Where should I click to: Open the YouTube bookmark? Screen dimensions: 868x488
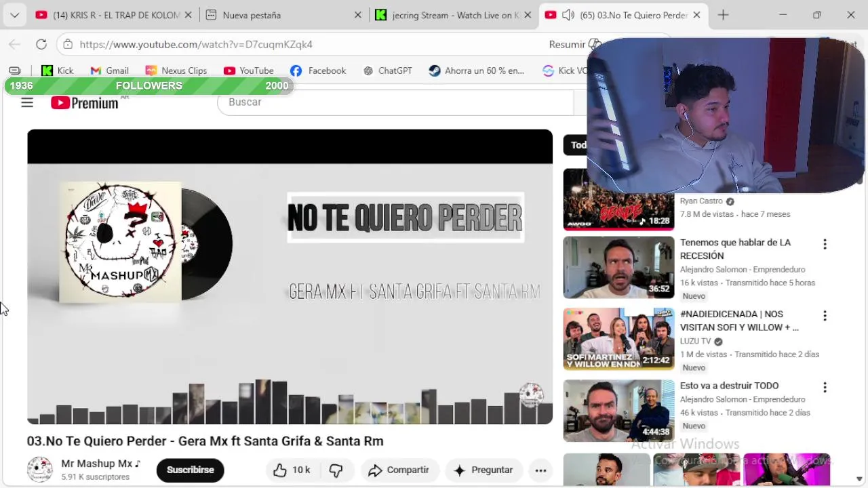click(248, 70)
